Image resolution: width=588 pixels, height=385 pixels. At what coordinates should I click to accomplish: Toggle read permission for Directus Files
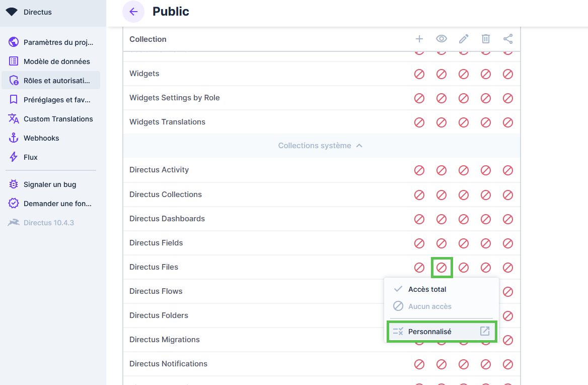[x=442, y=267]
